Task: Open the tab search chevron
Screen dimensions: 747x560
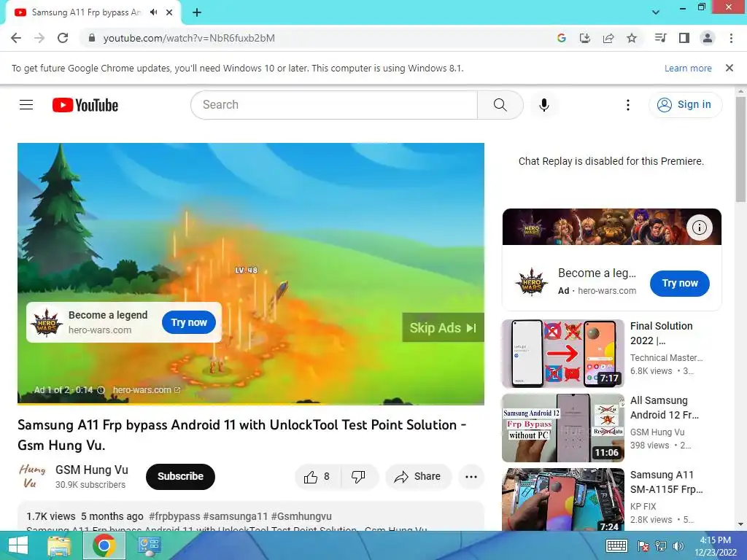Action: pos(656,12)
